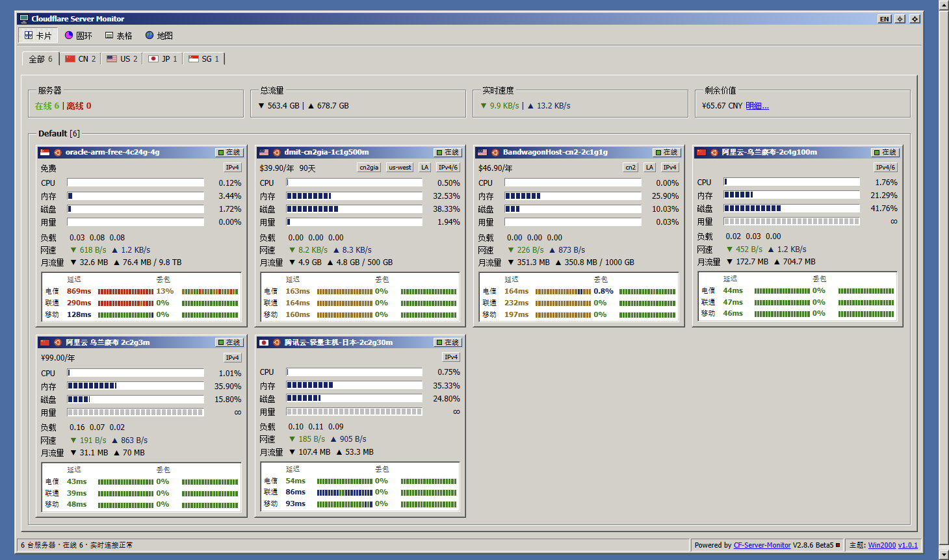Image resolution: width=949 pixels, height=560 pixels.
Task: Toggle the light/dark brightness icon in title bar
Action: [900, 19]
